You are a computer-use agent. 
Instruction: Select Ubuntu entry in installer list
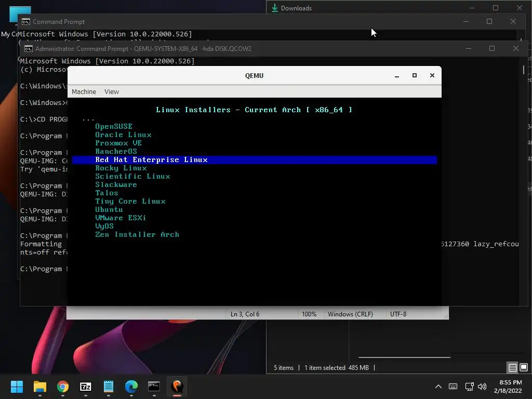pos(109,210)
